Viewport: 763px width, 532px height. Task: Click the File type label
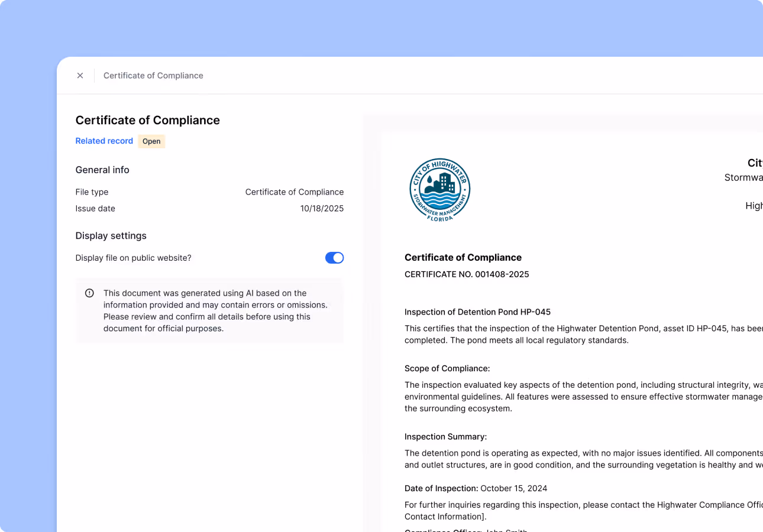pos(92,192)
